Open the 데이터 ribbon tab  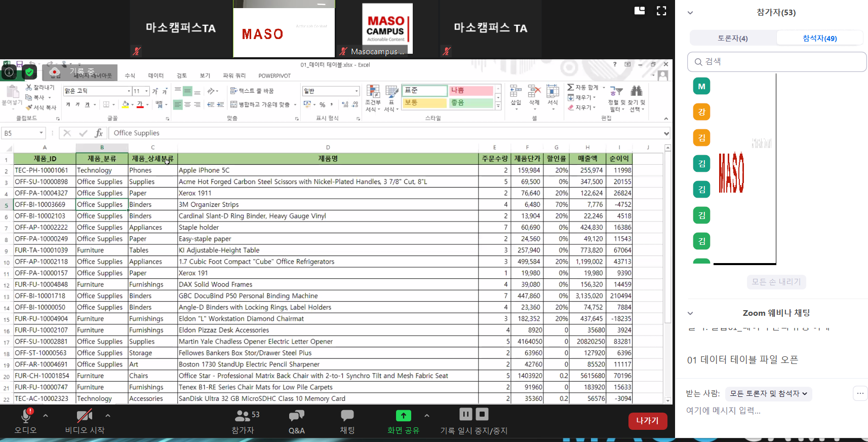tap(155, 76)
